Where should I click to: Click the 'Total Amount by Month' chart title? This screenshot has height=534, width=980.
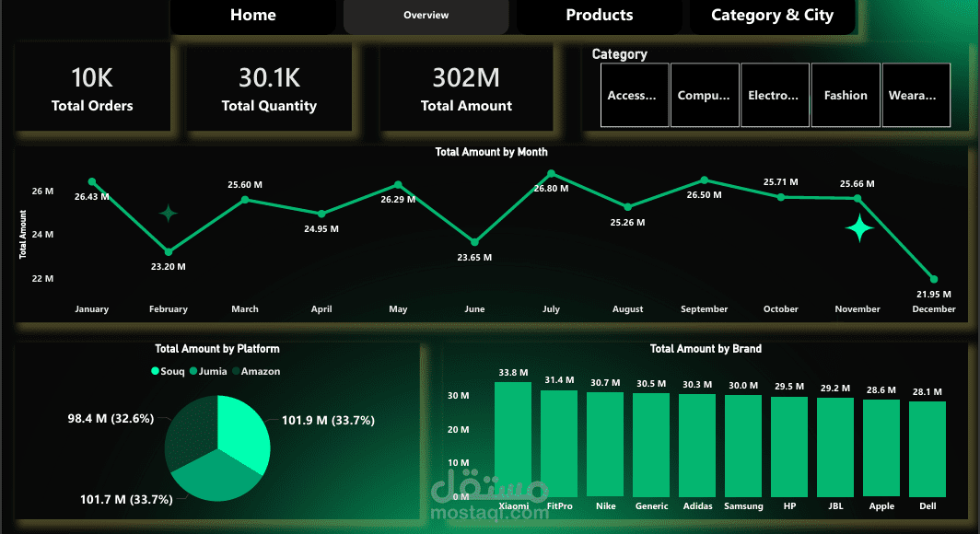(491, 152)
